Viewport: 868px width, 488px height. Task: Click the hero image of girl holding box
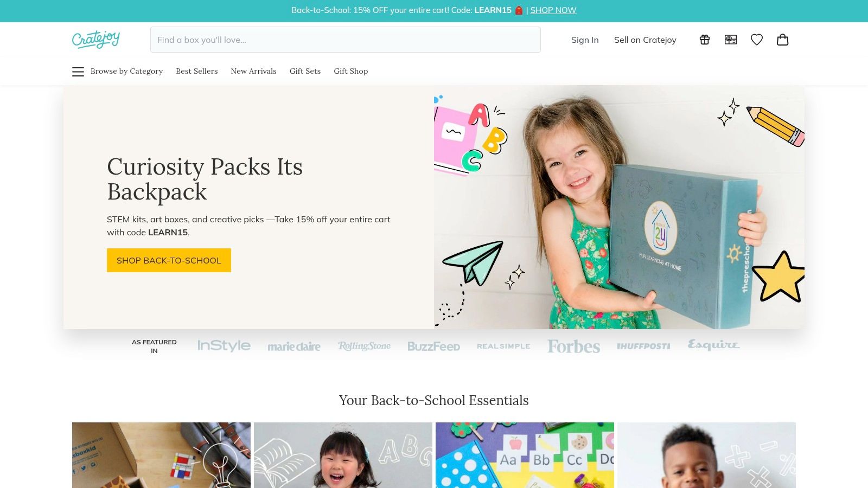619,207
